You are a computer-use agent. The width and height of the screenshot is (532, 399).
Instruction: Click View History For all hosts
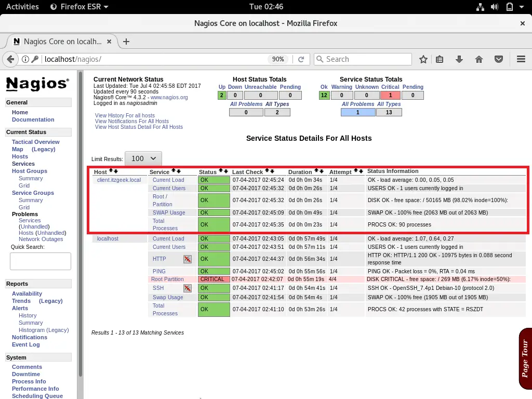(x=125, y=115)
